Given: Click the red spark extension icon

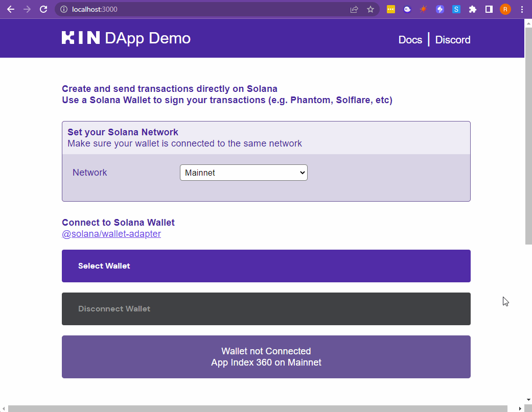Looking at the screenshot, I should click(424, 9).
